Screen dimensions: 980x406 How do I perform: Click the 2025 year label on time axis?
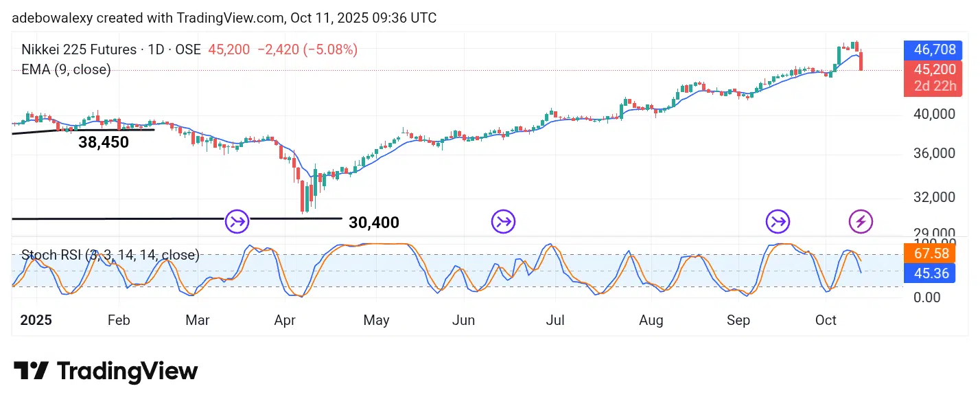point(37,321)
